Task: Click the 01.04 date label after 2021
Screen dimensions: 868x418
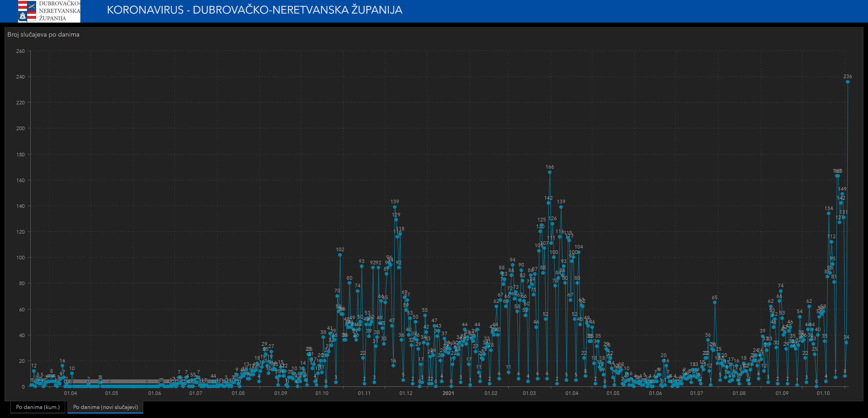Action: click(x=572, y=394)
